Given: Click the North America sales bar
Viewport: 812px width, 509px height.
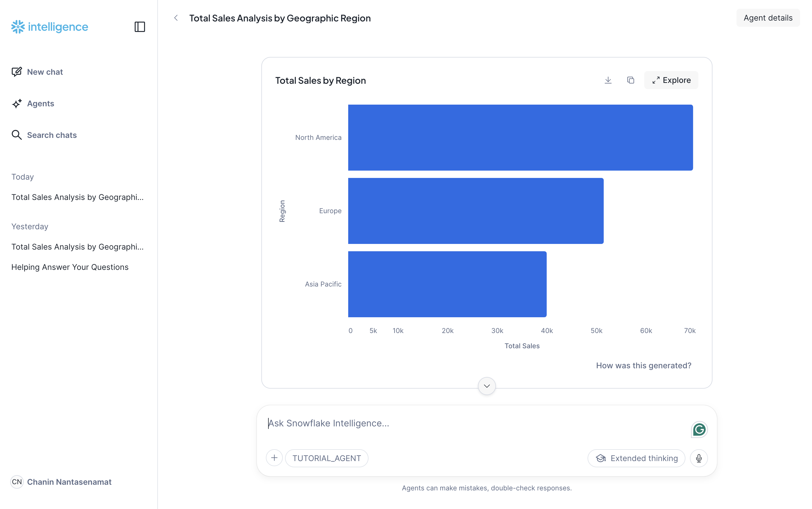Looking at the screenshot, I should pyautogui.click(x=520, y=137).
